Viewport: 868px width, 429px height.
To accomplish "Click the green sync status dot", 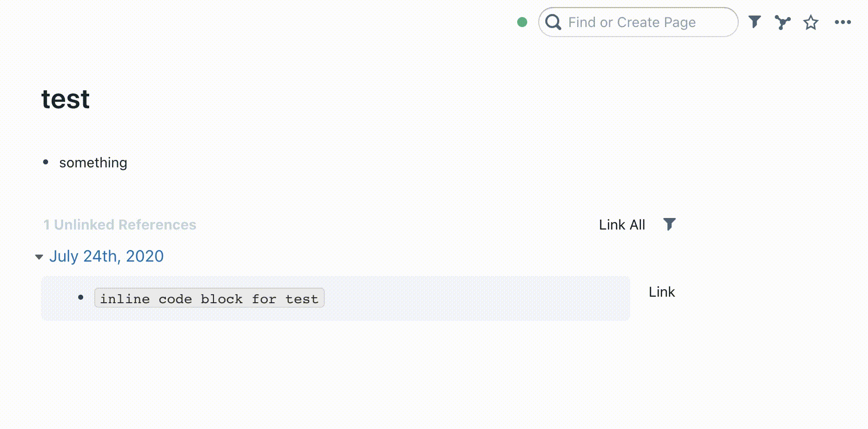I will [x=522, y=22].
